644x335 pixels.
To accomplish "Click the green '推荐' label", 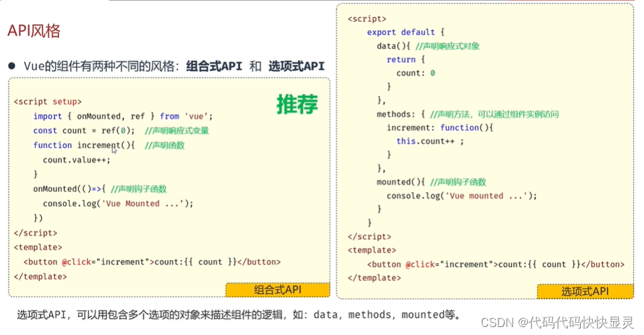I will point(297,104).
